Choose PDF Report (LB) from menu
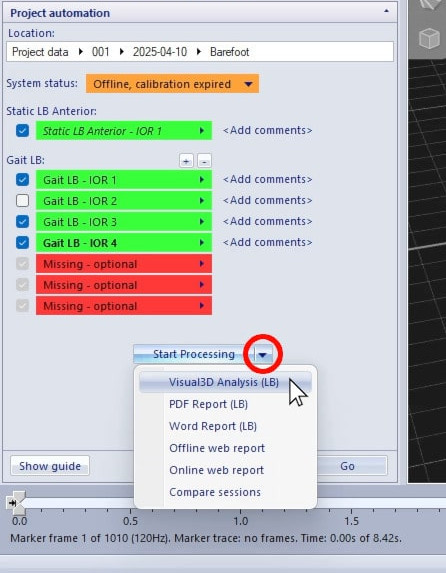Image resolution: width=446 pixels, height=573 pixels. coord(208,404)
